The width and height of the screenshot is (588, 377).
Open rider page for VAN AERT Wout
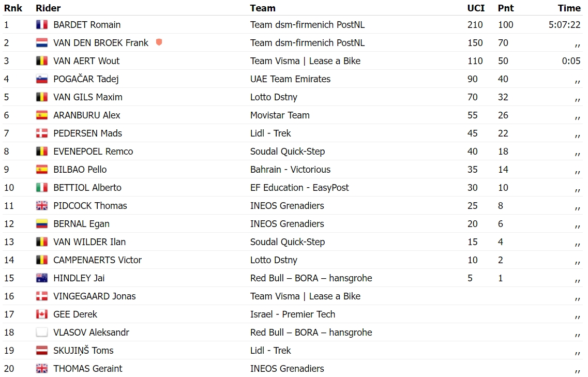click(86, 61)
